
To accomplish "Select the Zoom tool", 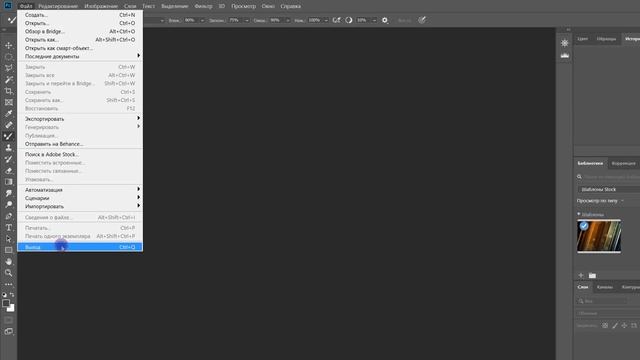I will 9,273.
